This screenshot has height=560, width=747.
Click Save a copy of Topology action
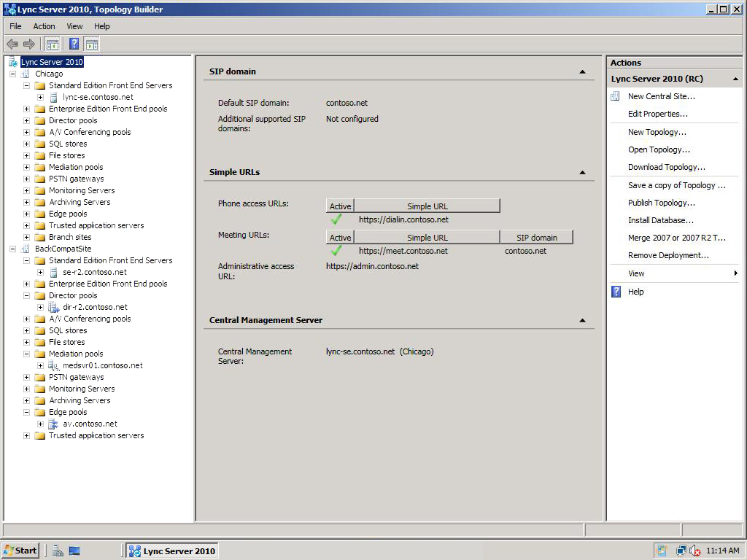(x=676, y=185)
